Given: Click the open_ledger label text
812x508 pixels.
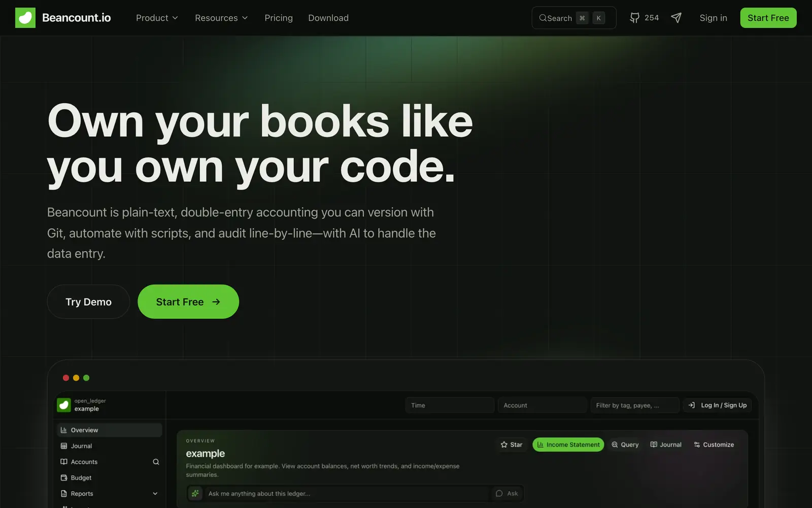Looking at the screenshot, I should click(90, 401).
